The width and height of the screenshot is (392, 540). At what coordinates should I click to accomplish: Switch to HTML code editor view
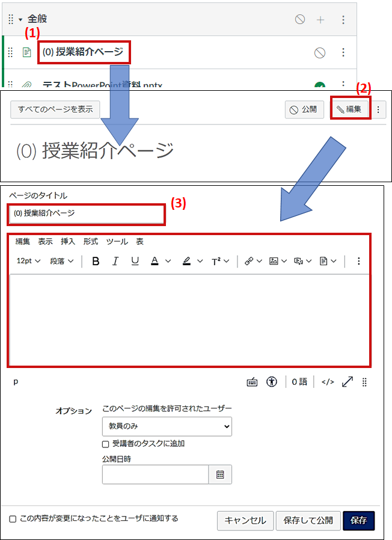(x=328, y=382)
